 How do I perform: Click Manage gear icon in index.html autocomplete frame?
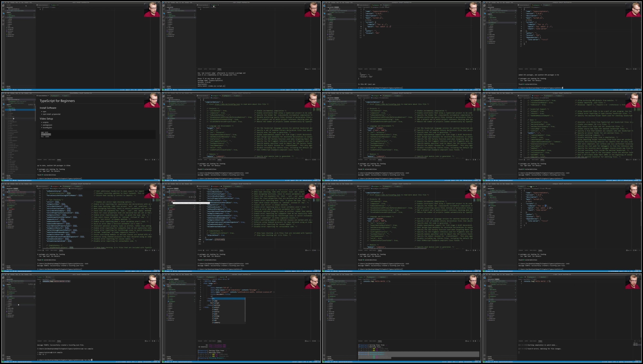164,359
